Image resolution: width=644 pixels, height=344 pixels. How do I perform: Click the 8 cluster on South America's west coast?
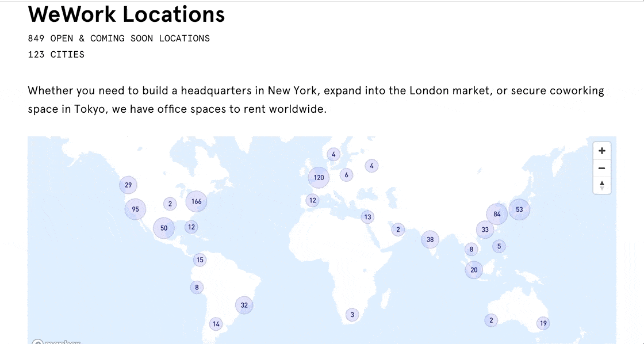pyautogui.click(x=197, y=287)
